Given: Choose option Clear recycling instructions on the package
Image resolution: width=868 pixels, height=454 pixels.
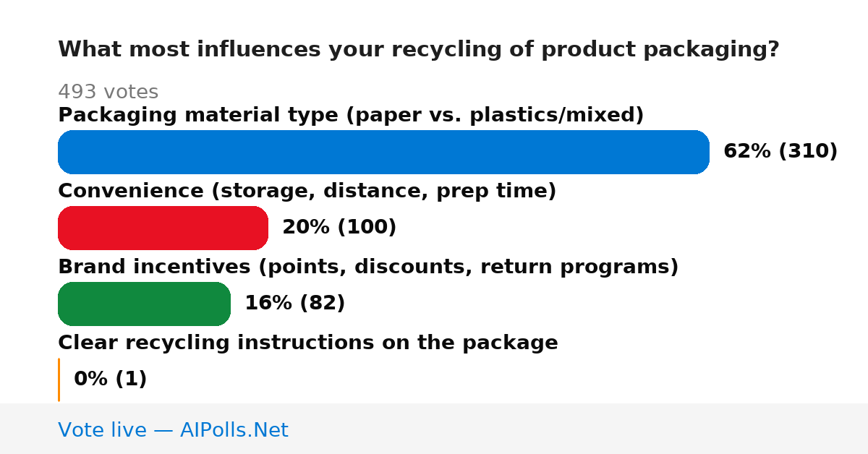Looking at the screenshot, I should [308, 343].
